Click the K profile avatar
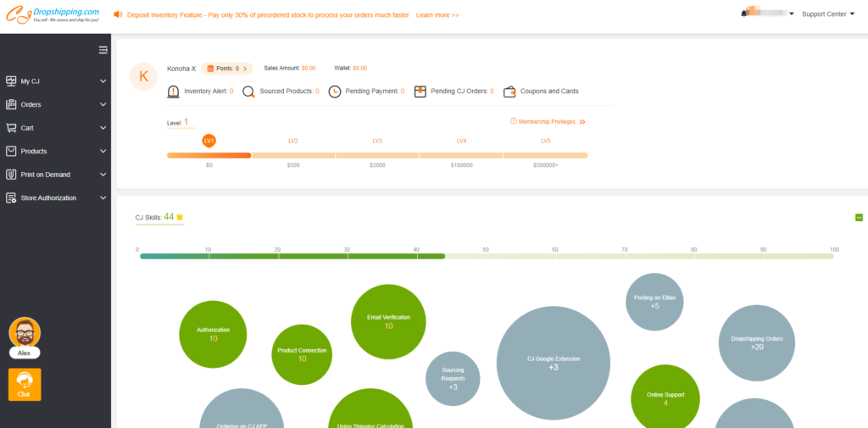Screen dimensions: 868x428 pyautogui.click(x=144, y=76)
